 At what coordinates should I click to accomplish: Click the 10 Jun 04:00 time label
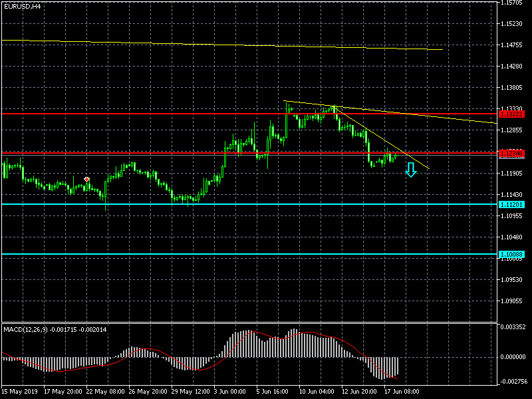pos(317,392)
